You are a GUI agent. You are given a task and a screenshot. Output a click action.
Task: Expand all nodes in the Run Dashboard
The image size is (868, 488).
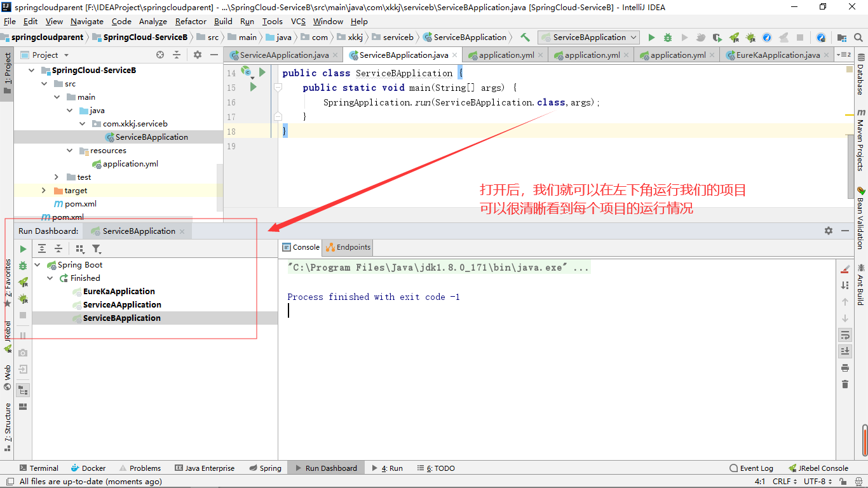click(42, 249)
